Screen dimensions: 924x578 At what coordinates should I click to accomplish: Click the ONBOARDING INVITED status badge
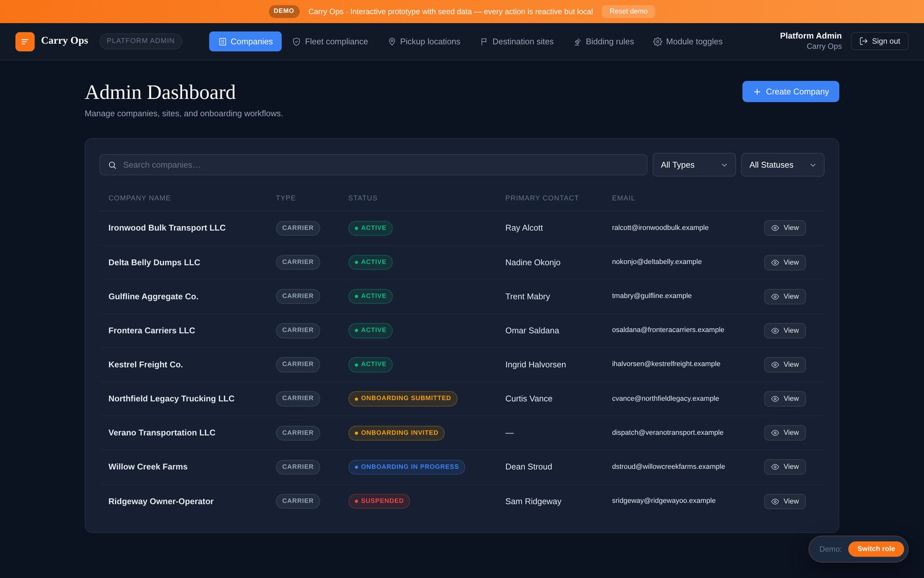pos(396,433)
